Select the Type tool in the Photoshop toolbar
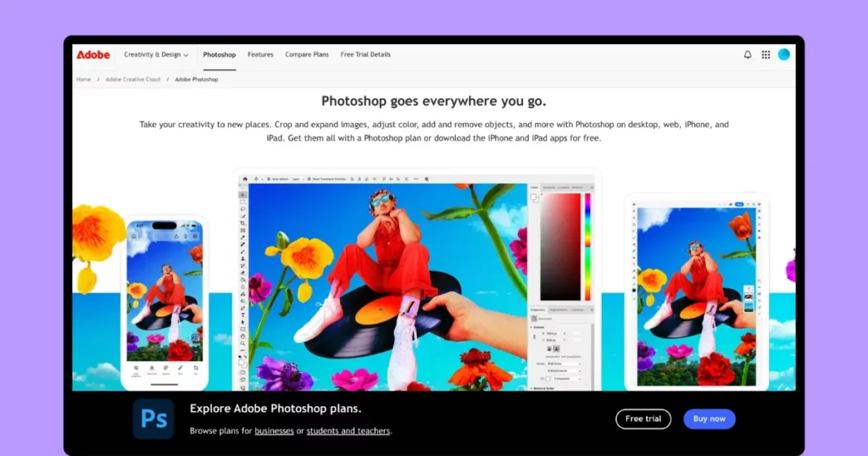Image resolution: width=868 pixels, height=456 pixels. point(243,314)
